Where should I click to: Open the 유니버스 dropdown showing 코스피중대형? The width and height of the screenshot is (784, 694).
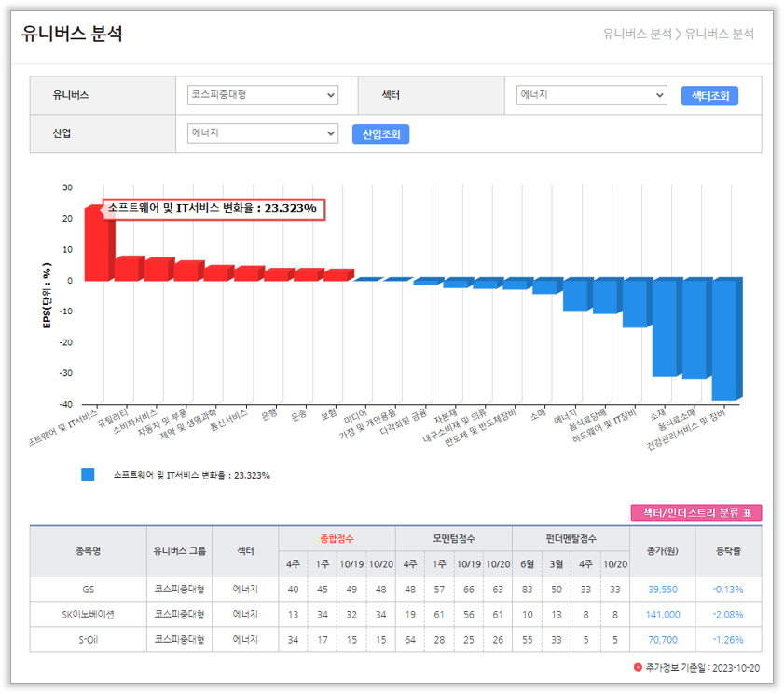(x=262, y=95)
